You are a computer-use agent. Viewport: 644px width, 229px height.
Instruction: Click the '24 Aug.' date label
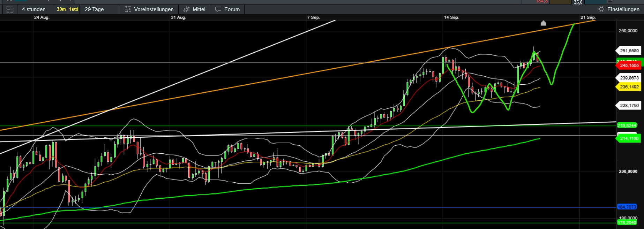(42, 17)
